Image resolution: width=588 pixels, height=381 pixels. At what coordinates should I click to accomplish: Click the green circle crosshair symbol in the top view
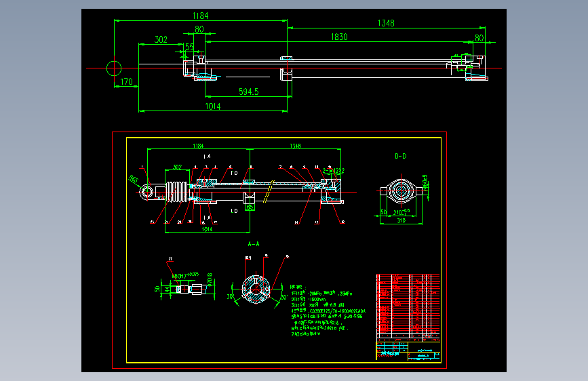[114, 68]
